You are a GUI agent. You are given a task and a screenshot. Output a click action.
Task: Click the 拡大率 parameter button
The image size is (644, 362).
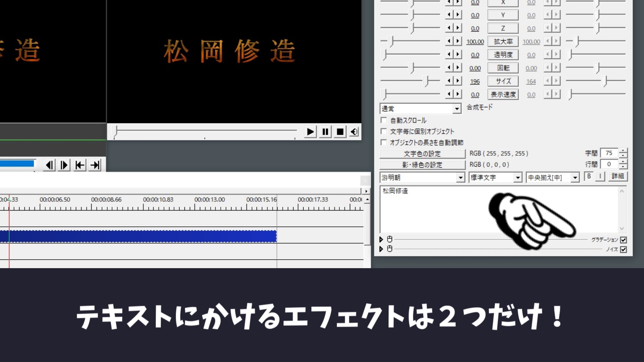(x=503, y=42)
